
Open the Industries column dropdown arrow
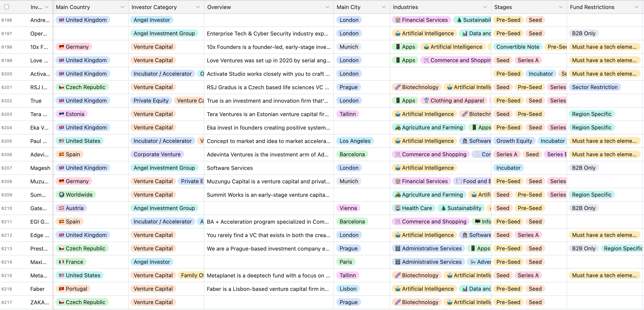tap(485, 7)
